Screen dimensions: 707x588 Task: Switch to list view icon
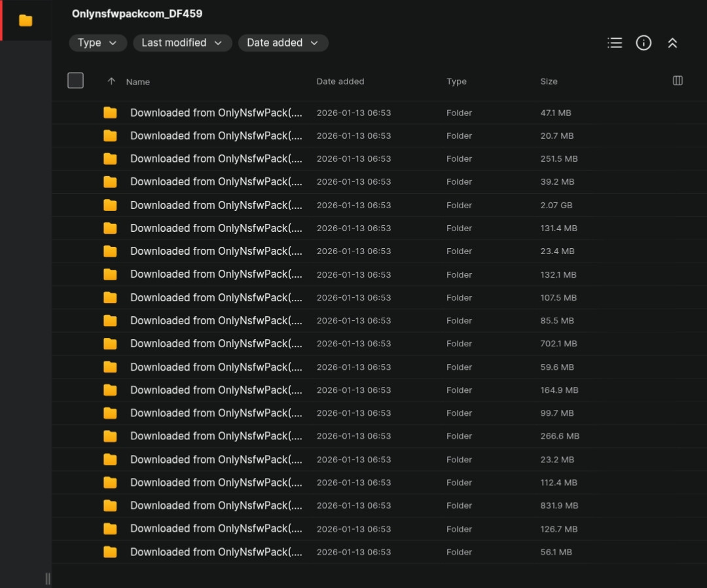[x=615, y=43]
